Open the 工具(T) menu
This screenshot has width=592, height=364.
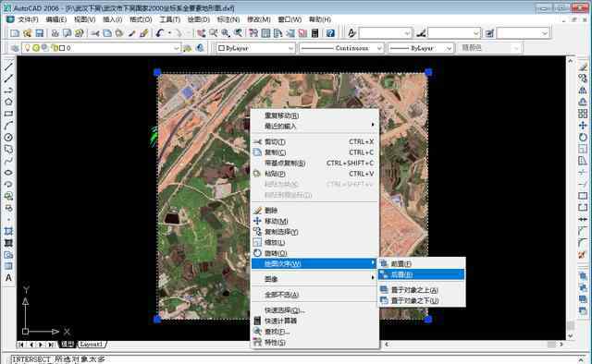(x=169, y=19)
